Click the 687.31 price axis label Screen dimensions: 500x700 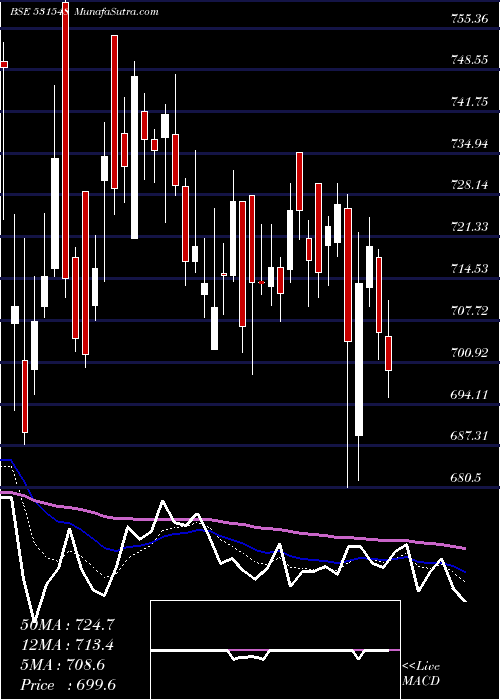[x=469, y=436]
